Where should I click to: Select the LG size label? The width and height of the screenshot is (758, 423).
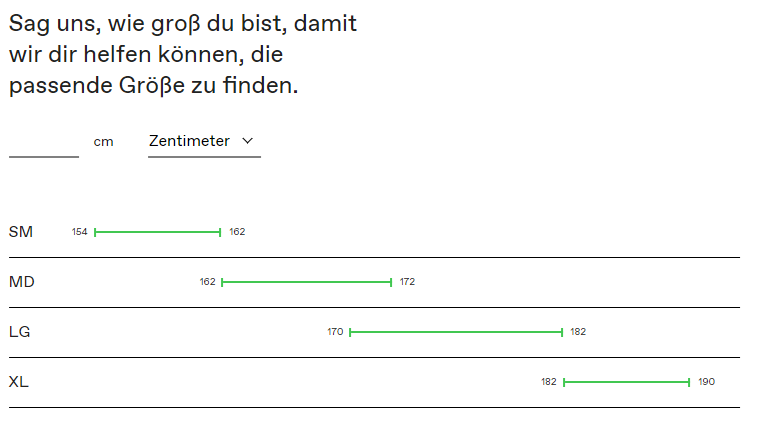20,332
